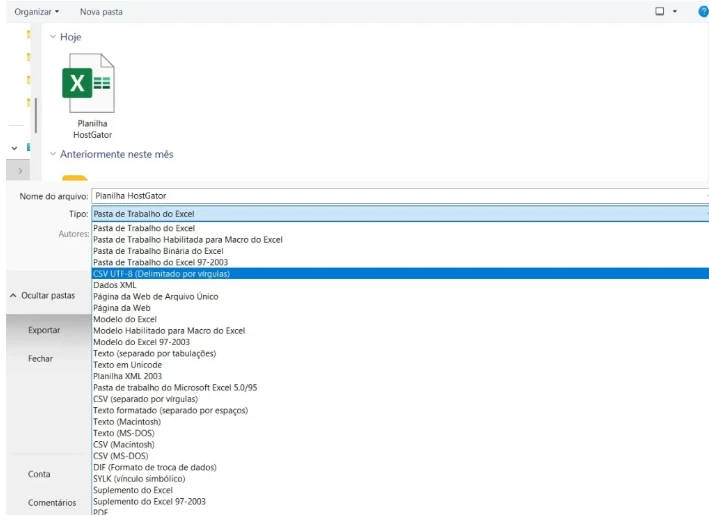The width and height of the screenshot is (709, 515).
Task: Select Dados XML file type
Action: pyautogui.click(x=114, y=285)
